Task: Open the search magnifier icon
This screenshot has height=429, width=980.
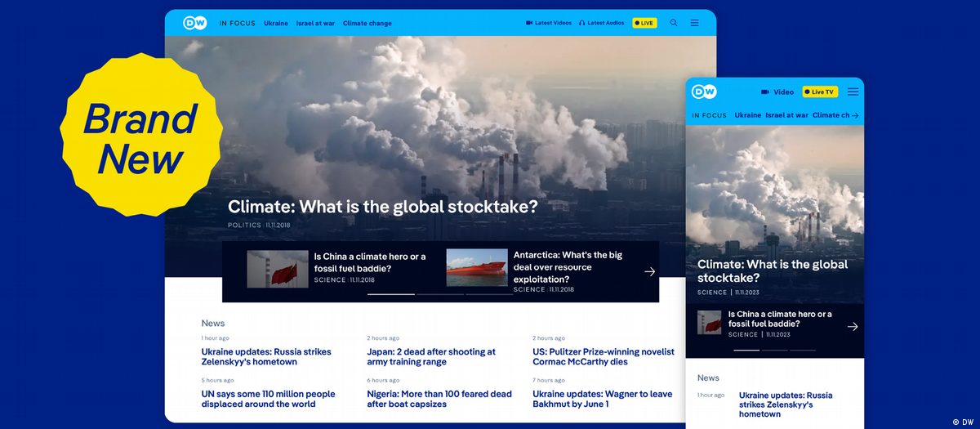Action: tap(674, 23)
